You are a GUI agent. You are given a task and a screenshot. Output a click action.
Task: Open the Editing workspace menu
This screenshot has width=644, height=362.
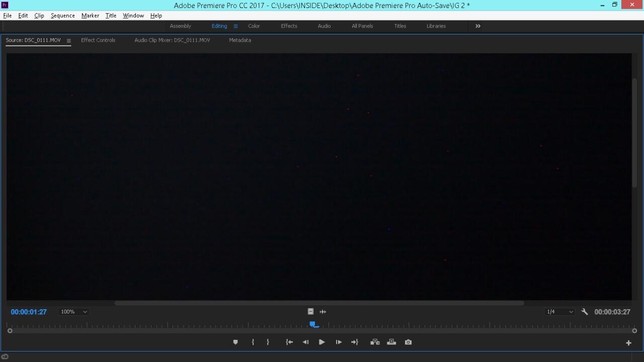coord(235,26)
